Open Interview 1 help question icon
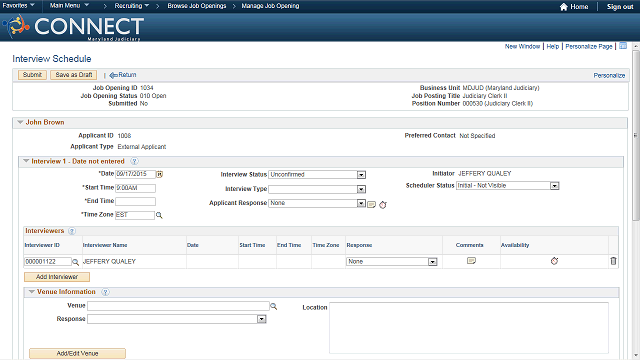This screenshot has width=640, height=360. click(134, 162)
